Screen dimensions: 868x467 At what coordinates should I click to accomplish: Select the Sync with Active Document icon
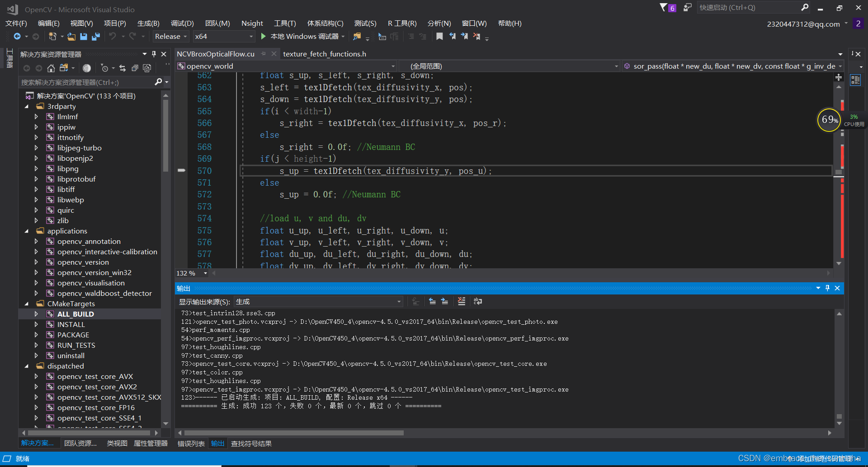tap(122, 68)
